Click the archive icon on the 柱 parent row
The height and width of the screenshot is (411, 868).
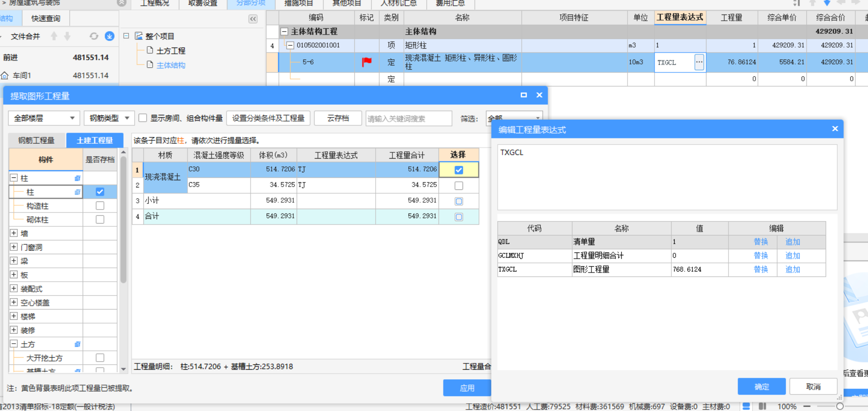pyautogui.click(x=77, y=178)
